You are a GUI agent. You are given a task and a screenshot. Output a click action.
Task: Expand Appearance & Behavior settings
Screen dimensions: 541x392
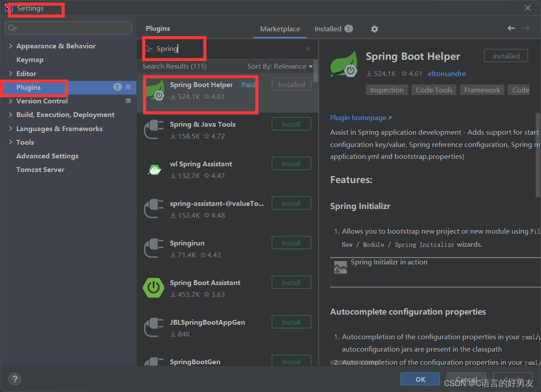[11, 46]
